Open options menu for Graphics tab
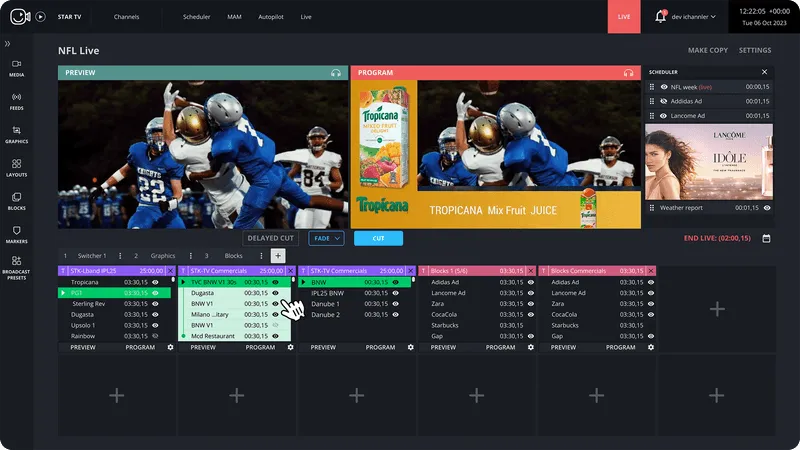Screen dimensions: 800x450 tap(190, 256)
